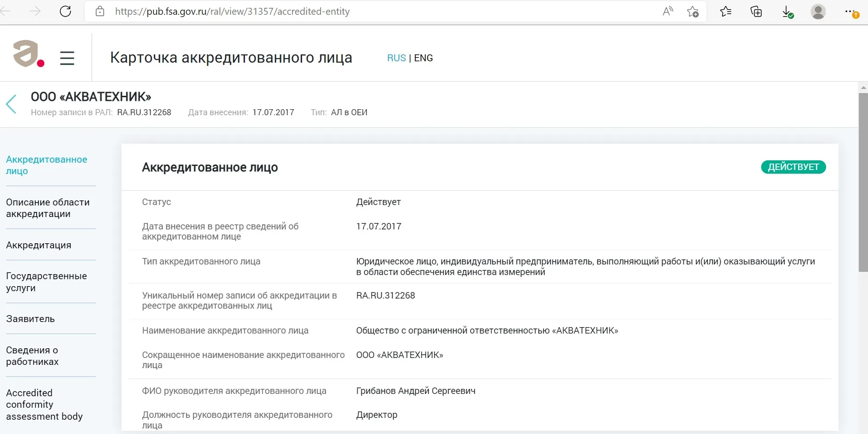Click the FSA logo icon
868x434 pixels.
pos(29,54)
